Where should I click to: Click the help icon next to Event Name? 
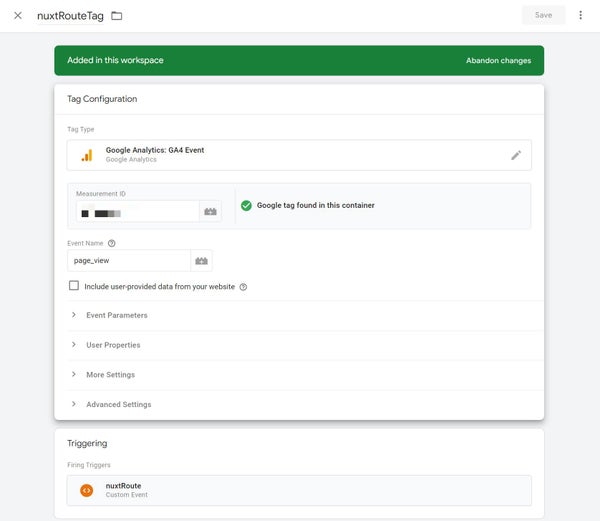[x=112, y=243]
